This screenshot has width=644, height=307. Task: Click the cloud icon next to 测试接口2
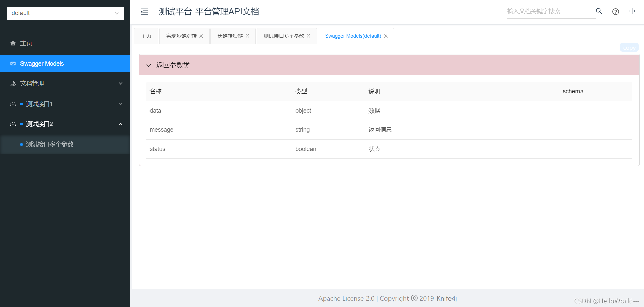click(13, 124)
